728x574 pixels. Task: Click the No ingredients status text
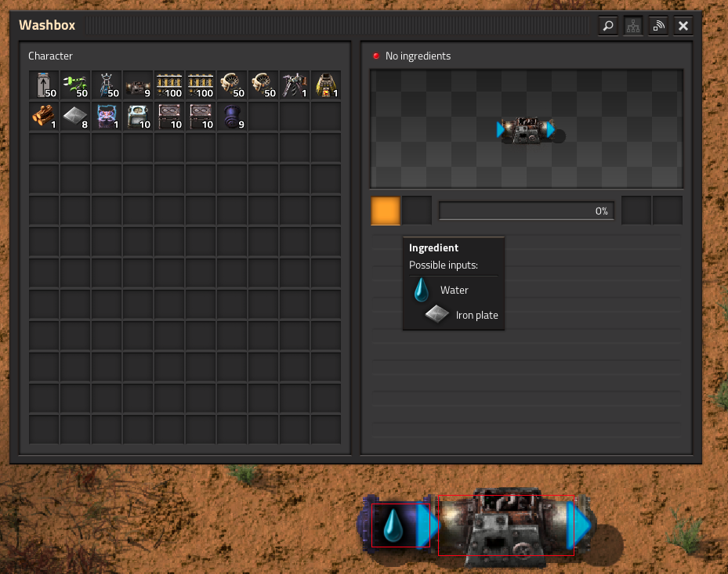(x=418, y=56)
